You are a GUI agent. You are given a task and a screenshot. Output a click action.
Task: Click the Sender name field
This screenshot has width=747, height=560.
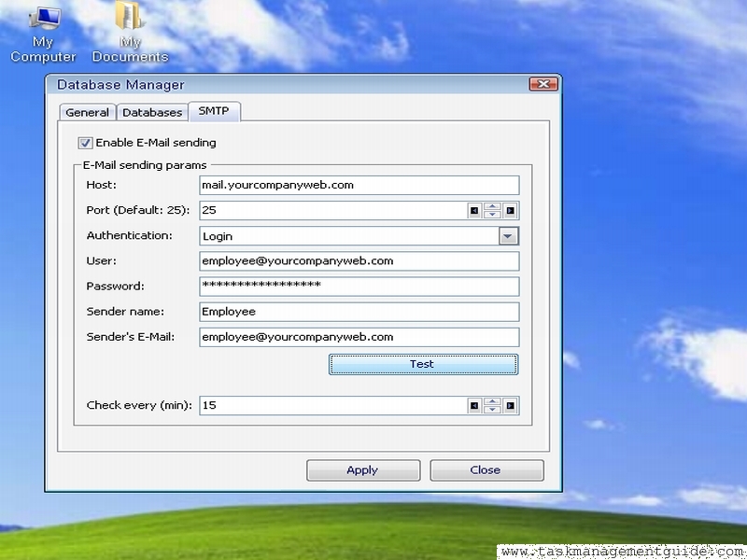pos(359,312)
